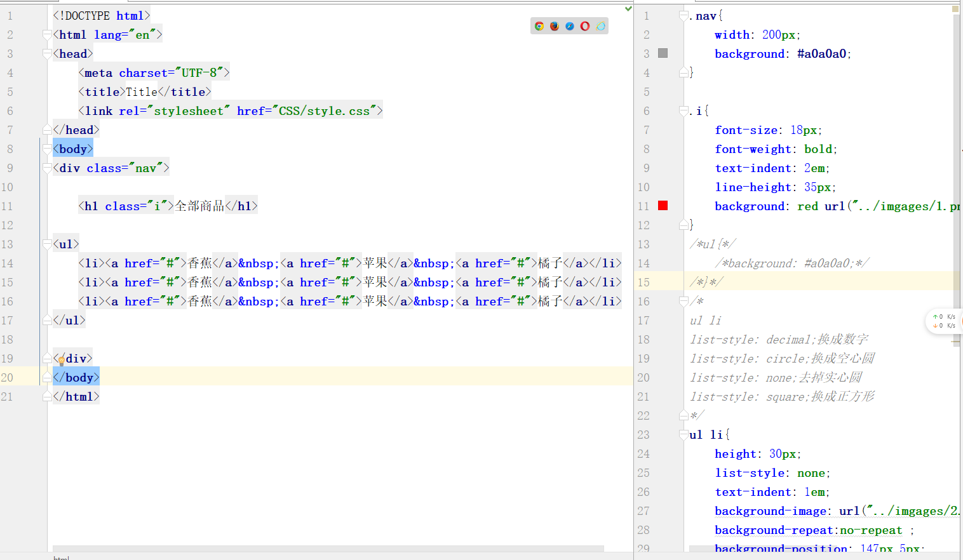Image resolution: width=963 pixels, height=560 pixels.
Task: Collapse the body tag fold marker
Action: 47,149
